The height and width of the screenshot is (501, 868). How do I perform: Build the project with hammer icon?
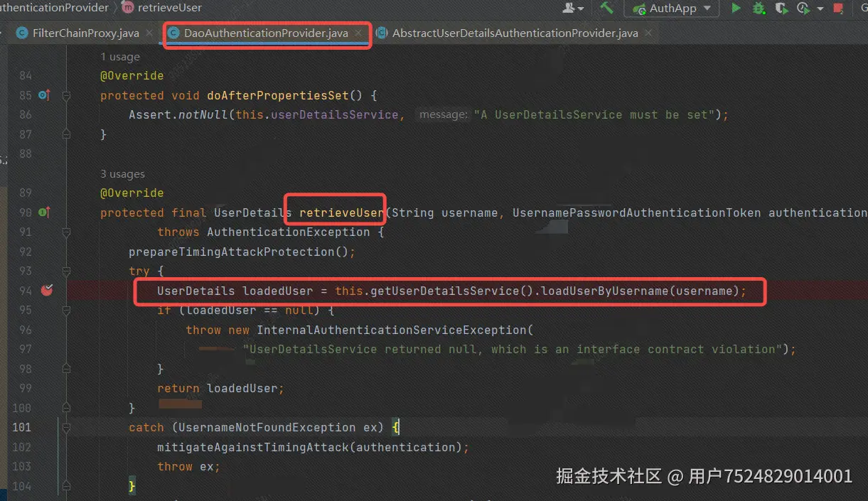coord(606,8)
